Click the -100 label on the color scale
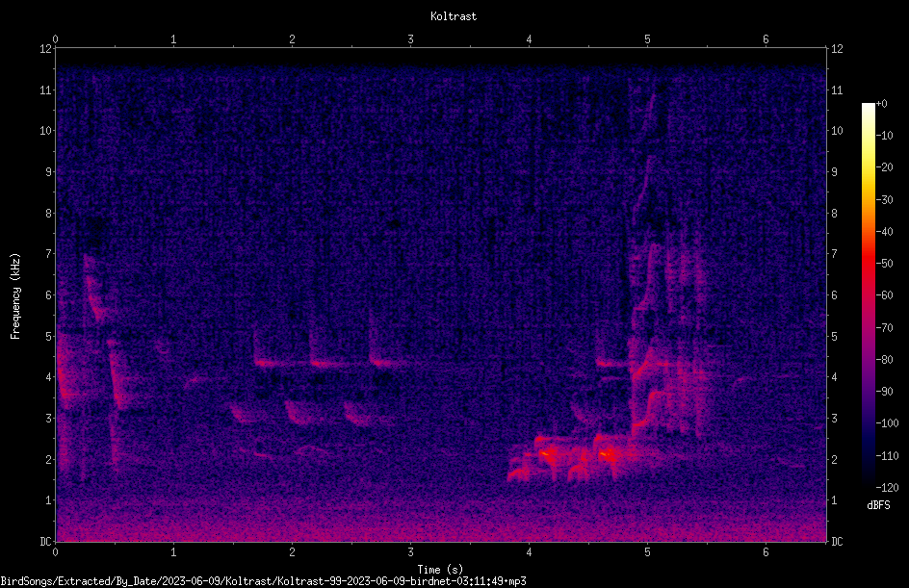This screenshot has height=588, width=909. [x=887, y=423]
